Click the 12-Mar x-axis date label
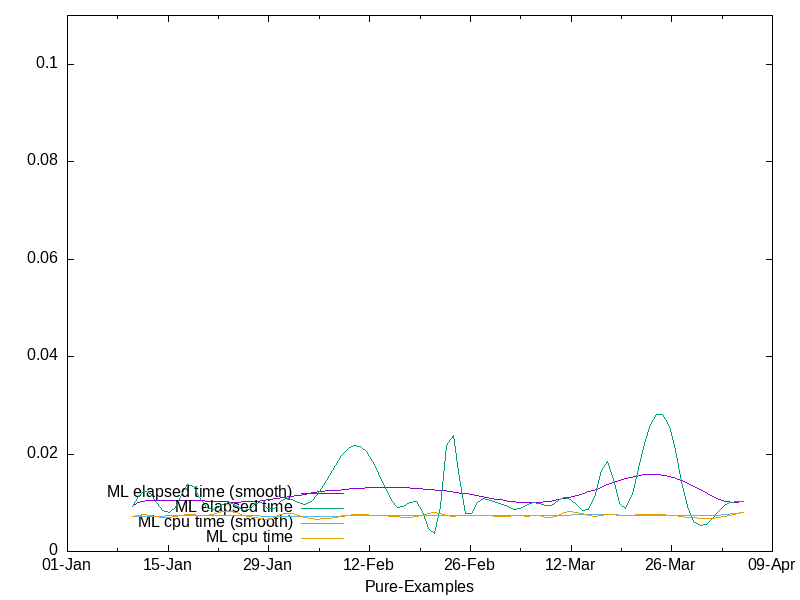 coord(570,565)
